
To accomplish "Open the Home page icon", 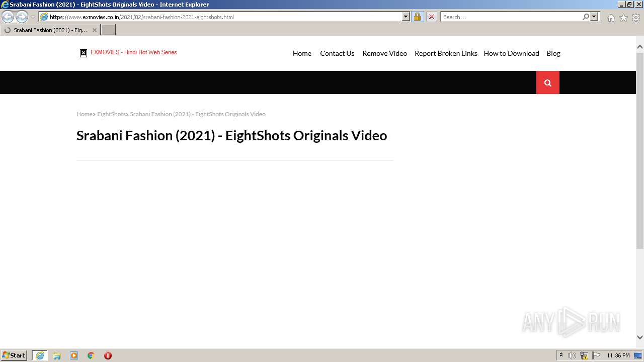I will pos(611,18).
